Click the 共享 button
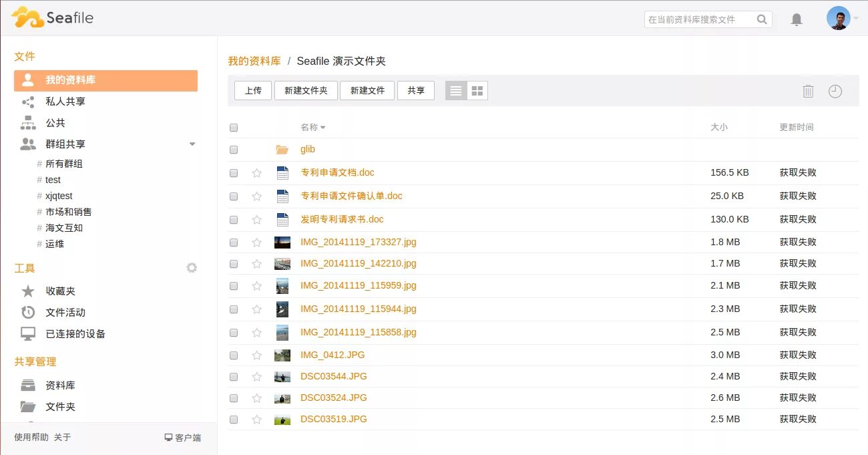Screen dimensions: 868x455 click(x=416, y=91)
